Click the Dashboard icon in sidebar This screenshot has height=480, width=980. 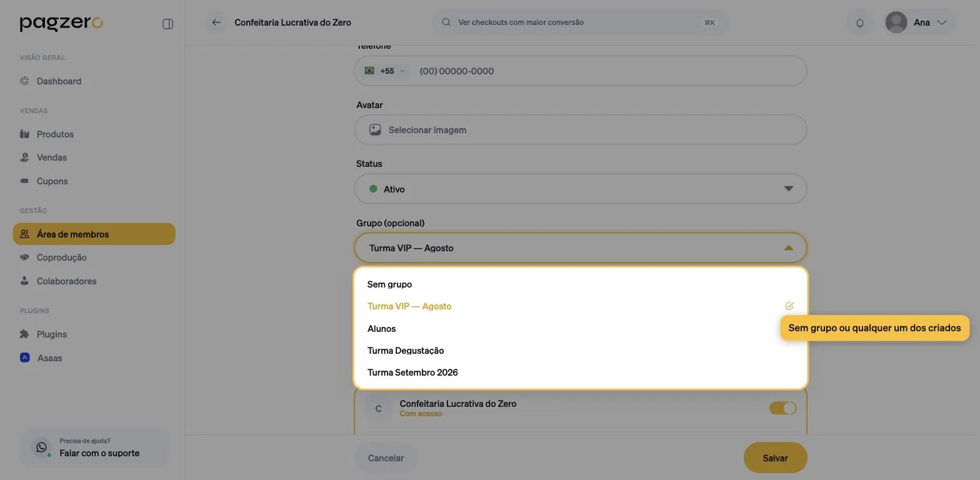[24, 81]
